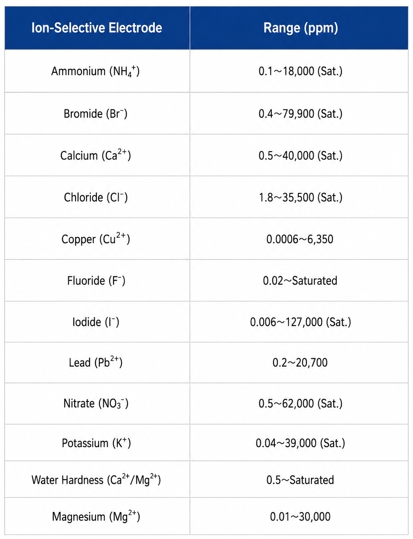Select the 0.0006~6,350 range value
Image resolution: width=413 pixels, height=539 pixels.
300,239
